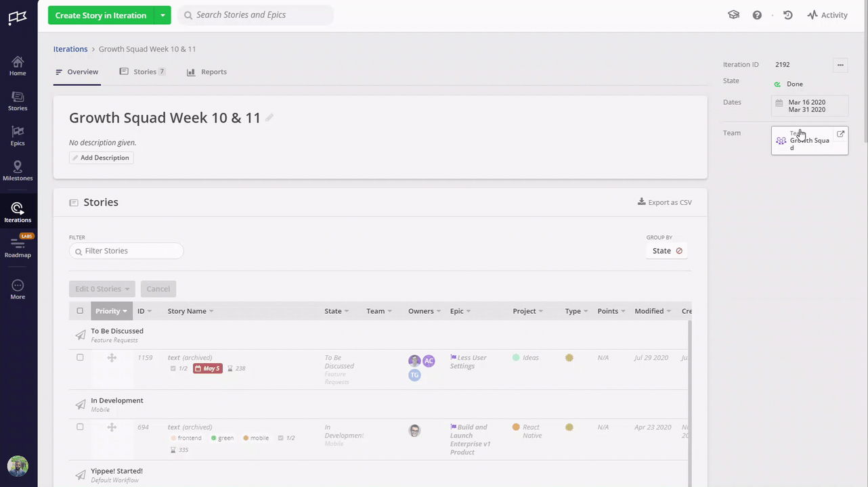The width and height of the screenshot is (868, 487).
Task: Open the Project column dropdown
Action: tap(528, 311)
